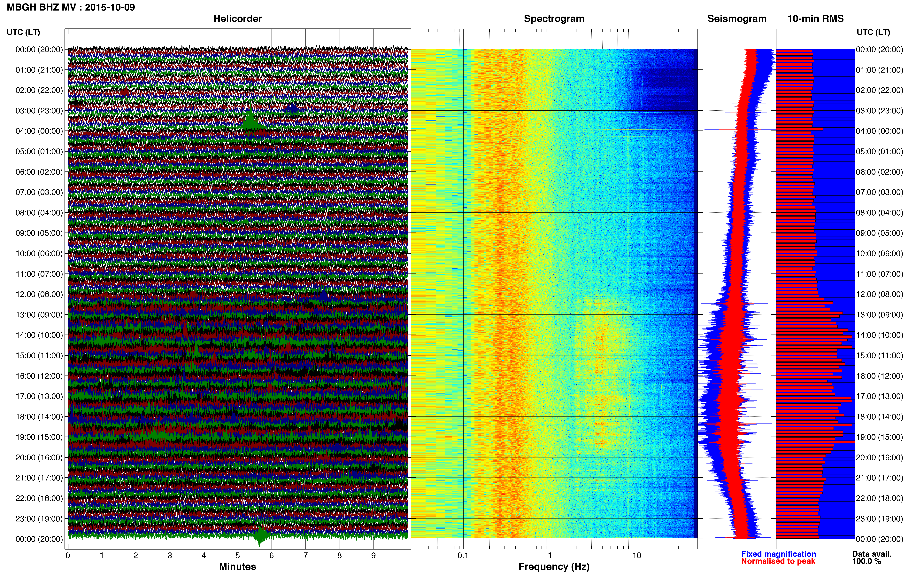The height and width of the screenshot is (578, 924).
Task: Click the '10-min RMS' panel heading
Action: pyautogui.click(x=816, y=19)
